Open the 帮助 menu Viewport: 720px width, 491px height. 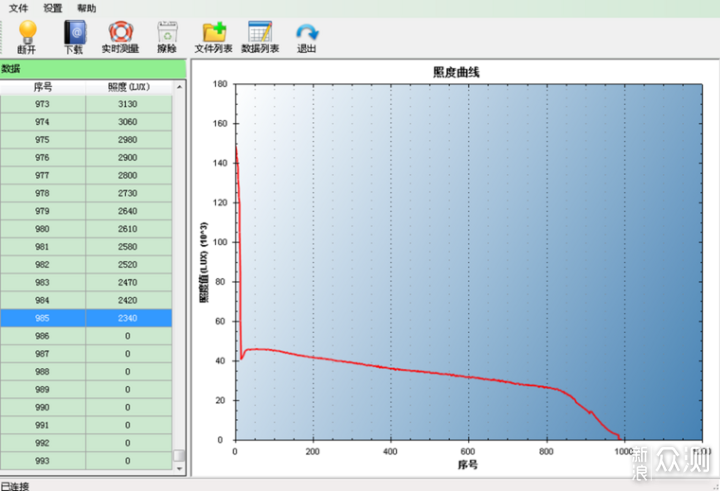tap(86, 8)
